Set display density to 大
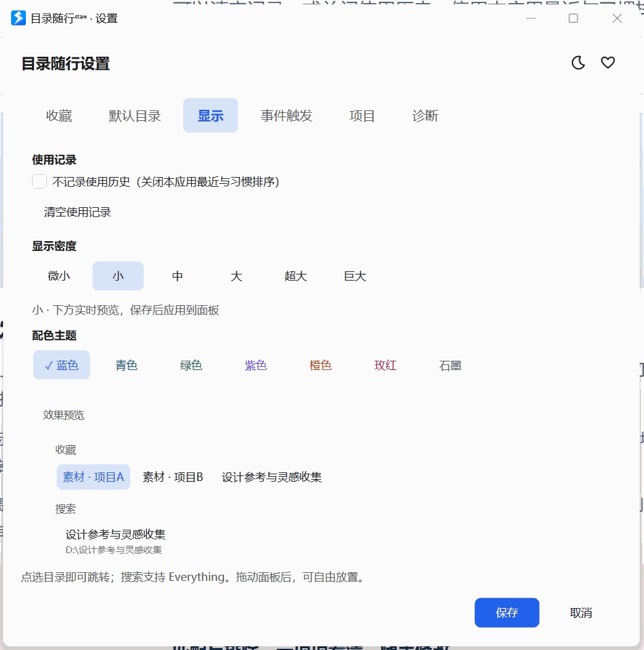 [236, 276]
